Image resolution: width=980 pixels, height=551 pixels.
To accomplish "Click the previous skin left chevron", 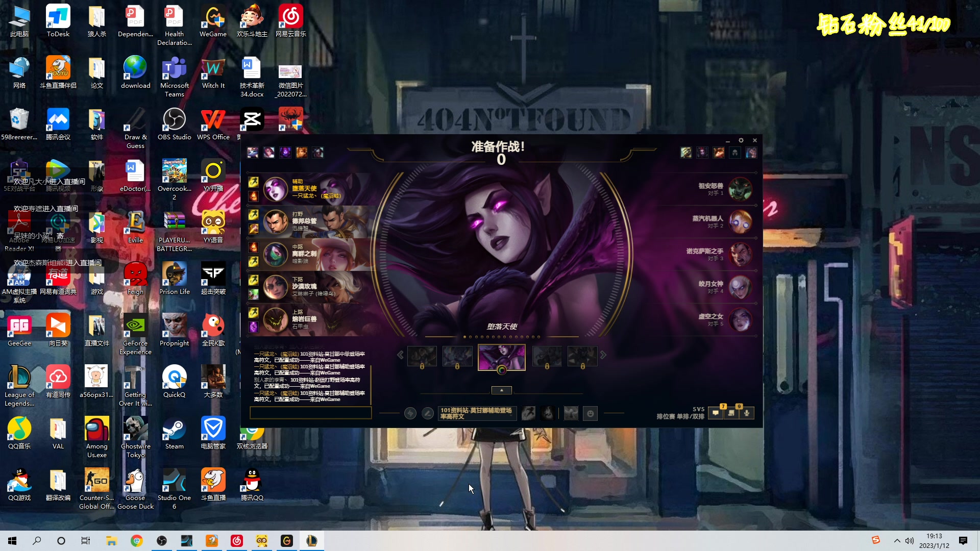I will coord(400,355).
